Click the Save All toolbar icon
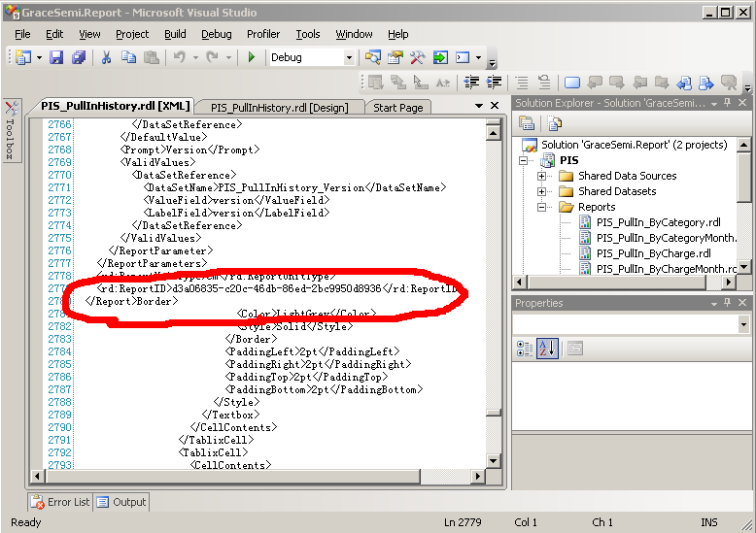 tap(77, 58)
